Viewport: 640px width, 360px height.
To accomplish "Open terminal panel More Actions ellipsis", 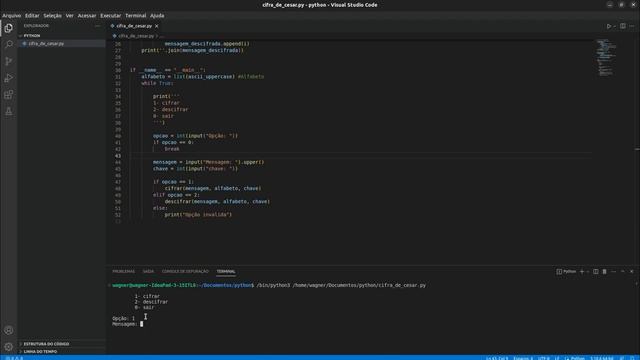I will (x=613, y=271).
